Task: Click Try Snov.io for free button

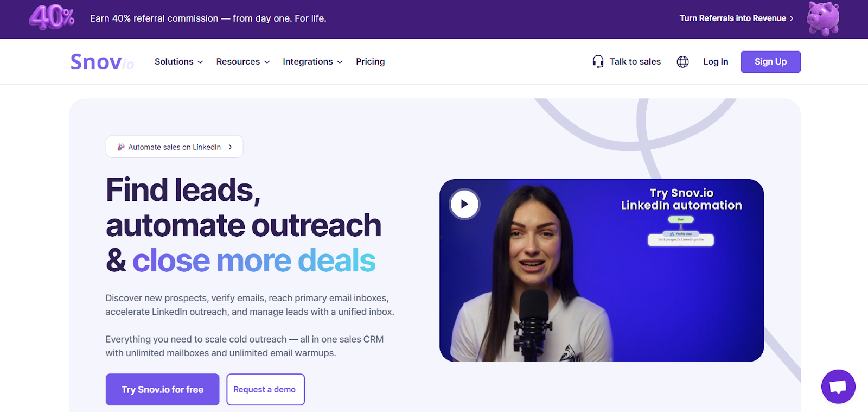Action: point(162,390)
